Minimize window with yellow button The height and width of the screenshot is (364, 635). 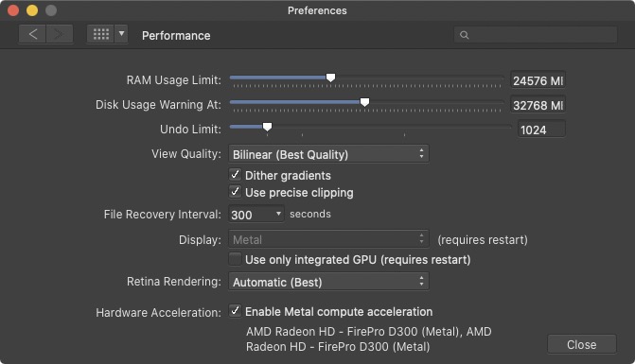click(x=32, y=10)
